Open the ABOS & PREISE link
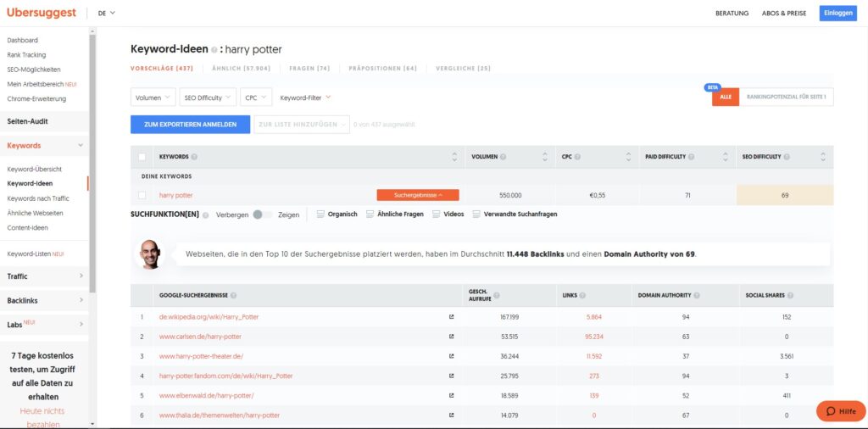The width and height of the screenshot is (868, 429). coord(784,14)
